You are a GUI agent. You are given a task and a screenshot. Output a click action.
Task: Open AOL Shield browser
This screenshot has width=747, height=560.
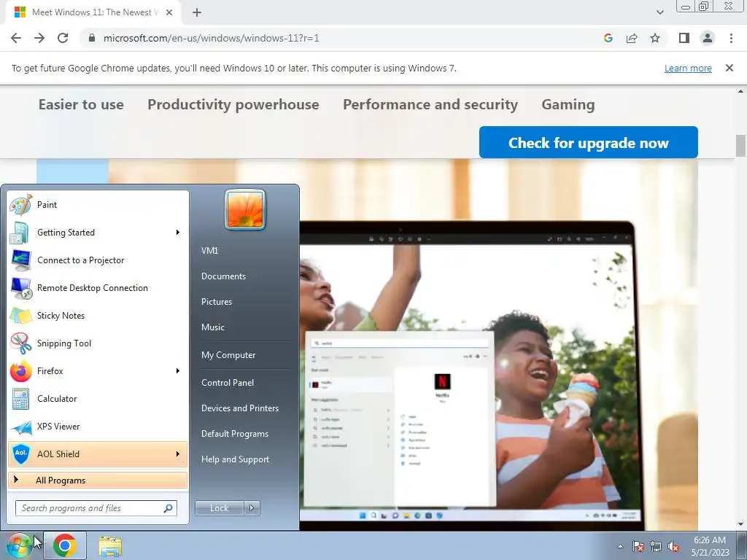pyautogui.click(x=98, y=454)
